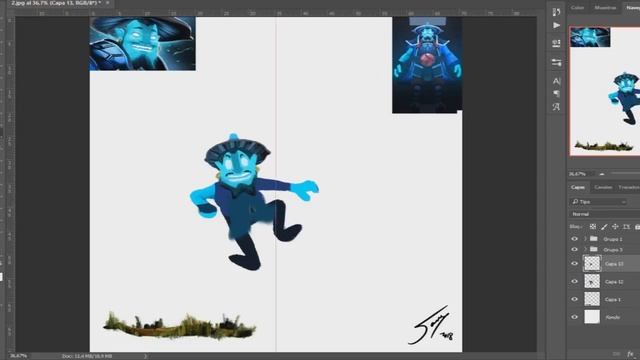Select Fondo layer thumbnail

coord(592,317)
